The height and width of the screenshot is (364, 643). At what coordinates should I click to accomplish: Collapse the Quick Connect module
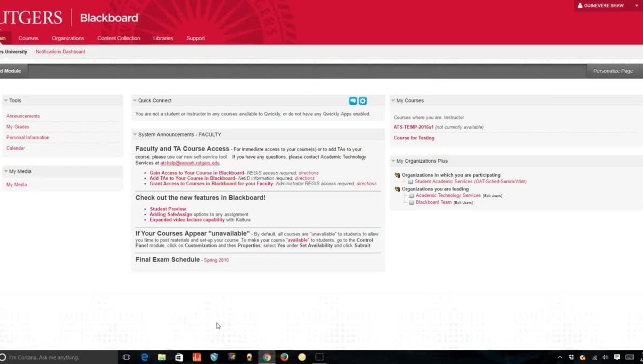[x=135, y=100]
